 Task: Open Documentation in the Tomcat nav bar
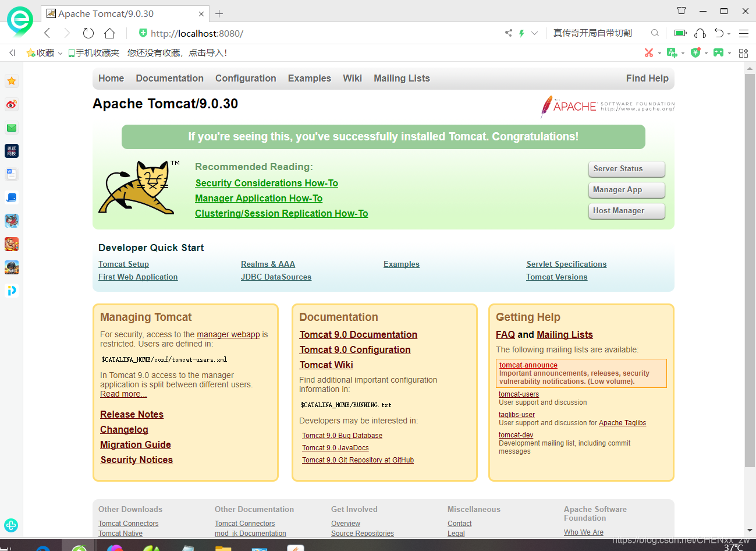[x=170, y=79]
